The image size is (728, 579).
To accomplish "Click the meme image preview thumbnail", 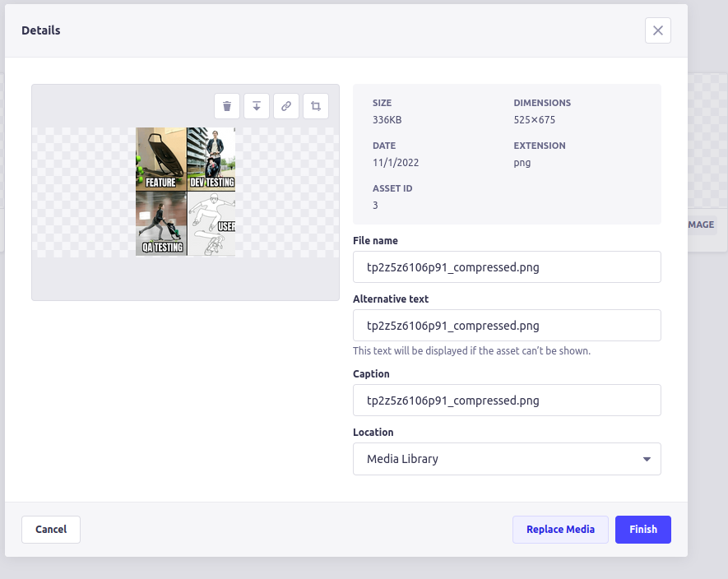I will [x=184, y=191].
